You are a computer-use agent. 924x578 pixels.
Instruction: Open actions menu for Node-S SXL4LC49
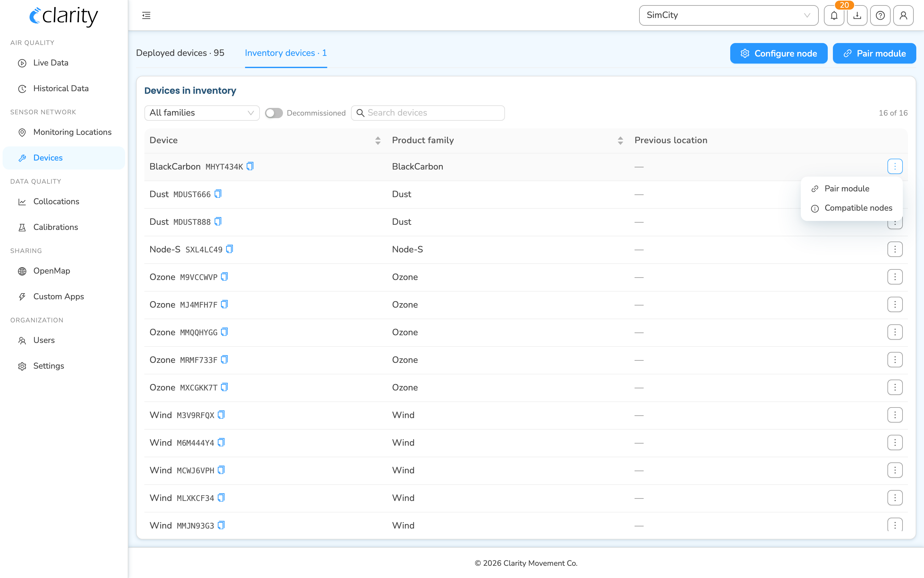(895, 249)
